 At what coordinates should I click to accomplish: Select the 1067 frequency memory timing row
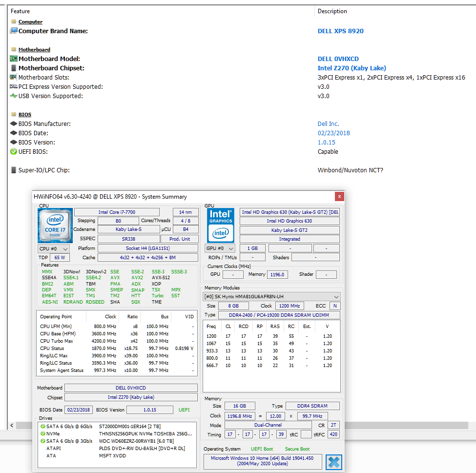pyautogui.click(x=271, y=343)
